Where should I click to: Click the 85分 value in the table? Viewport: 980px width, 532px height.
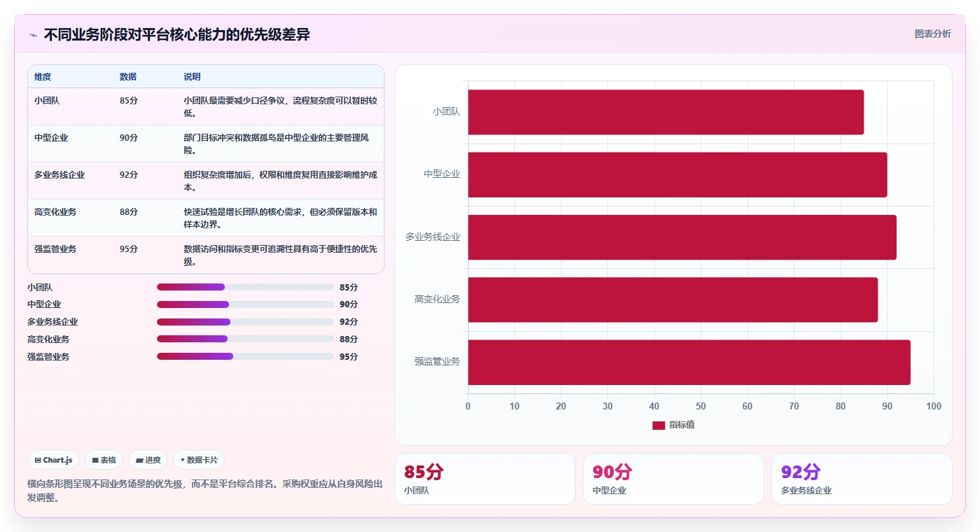[x=129, y=100]
